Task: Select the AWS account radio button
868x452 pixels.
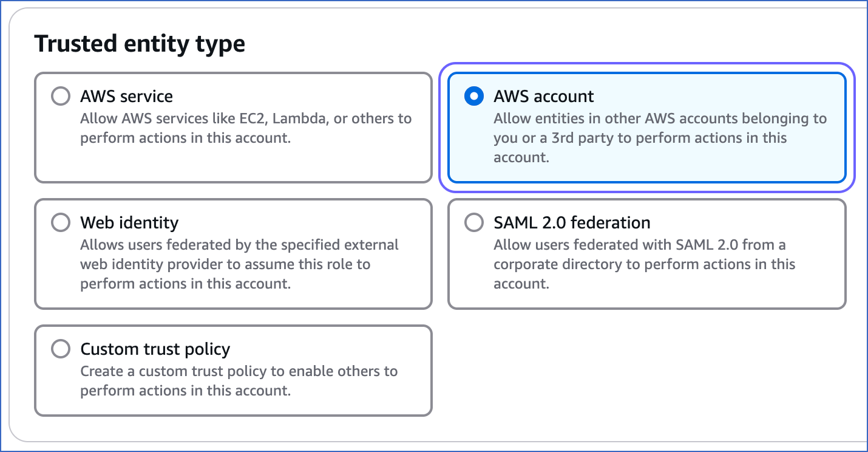Action: (x=473, y=97)
